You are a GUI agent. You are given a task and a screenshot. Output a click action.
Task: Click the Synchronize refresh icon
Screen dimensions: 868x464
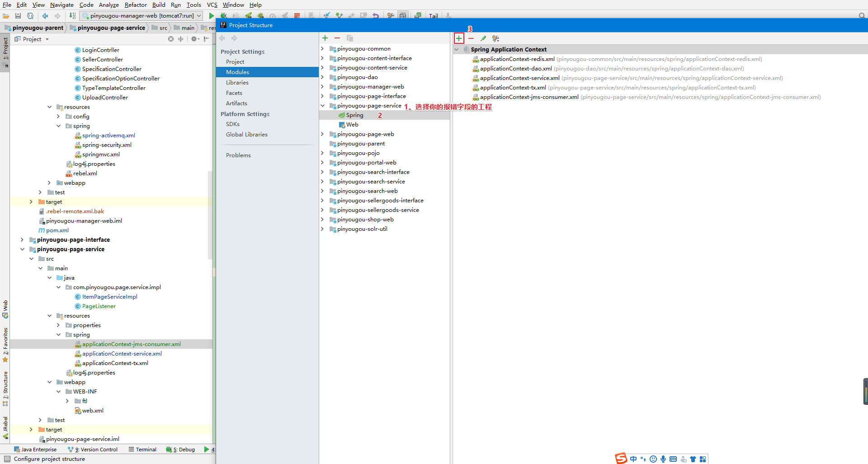(x=30, y=16)
